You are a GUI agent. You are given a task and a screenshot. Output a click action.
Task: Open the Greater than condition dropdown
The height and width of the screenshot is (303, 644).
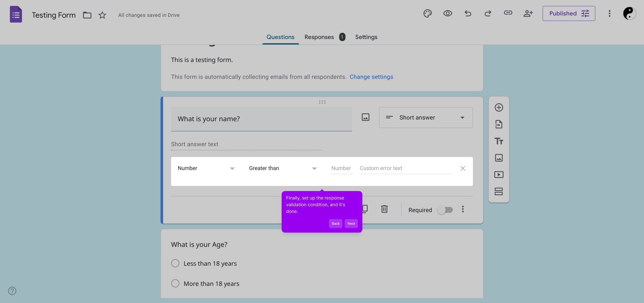click(282, 168)
